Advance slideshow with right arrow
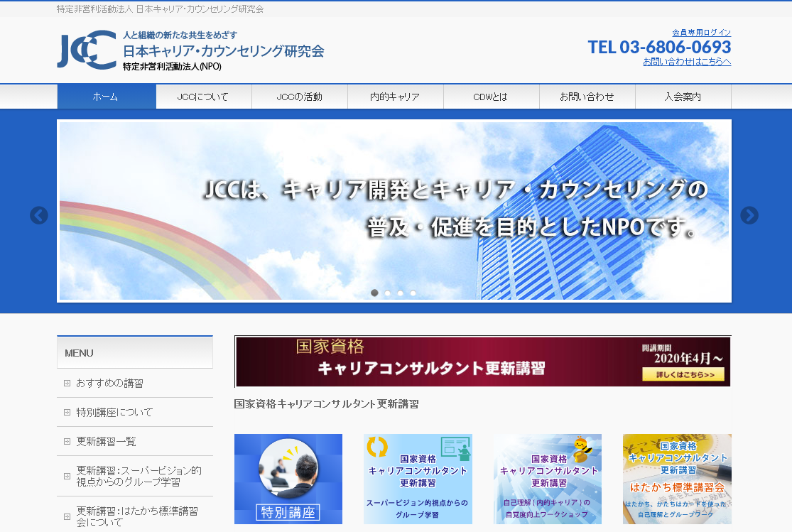The height and width of the screenshot is (532, 792). pos(749,215)
